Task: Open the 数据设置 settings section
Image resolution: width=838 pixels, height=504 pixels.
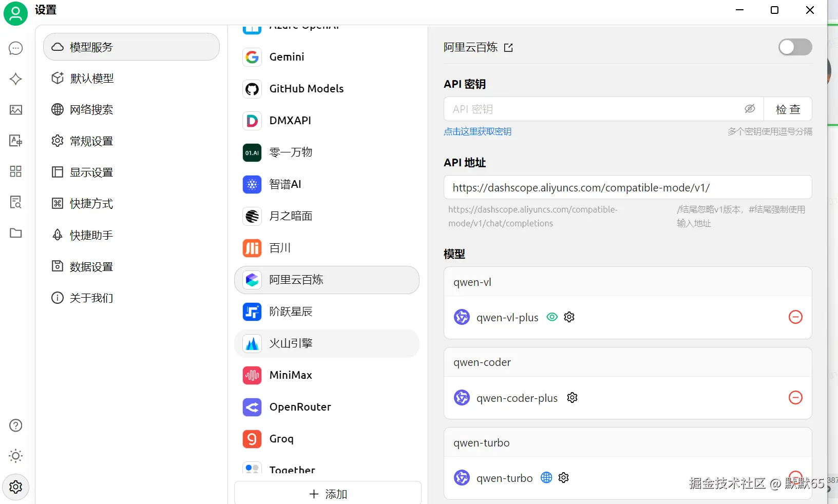Action: 131,267
